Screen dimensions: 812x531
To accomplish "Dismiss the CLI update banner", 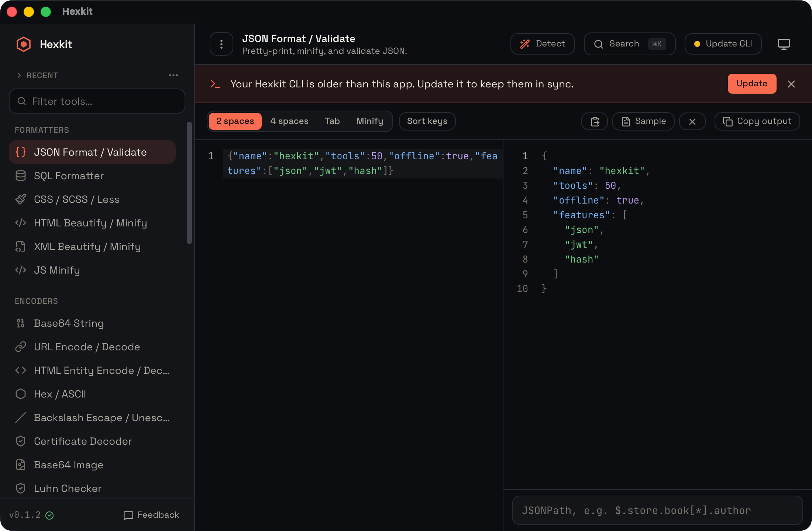I will [x=791, y=84].
